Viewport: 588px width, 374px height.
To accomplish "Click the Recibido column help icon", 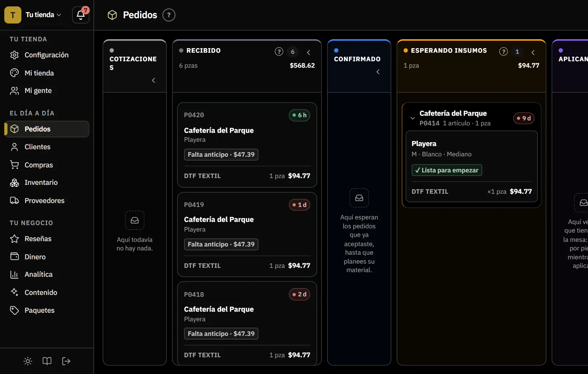I will tap(279, 52).
